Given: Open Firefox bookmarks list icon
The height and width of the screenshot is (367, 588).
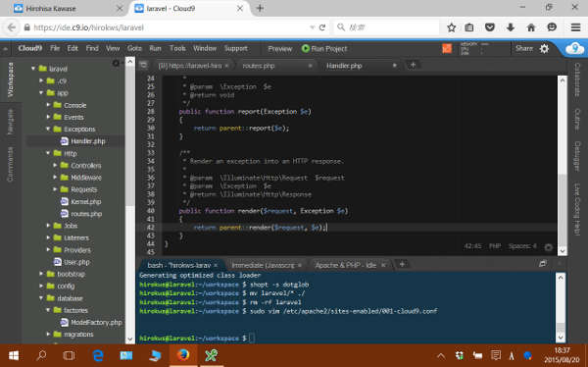Looking at the screenshot, I should point(469,27).
